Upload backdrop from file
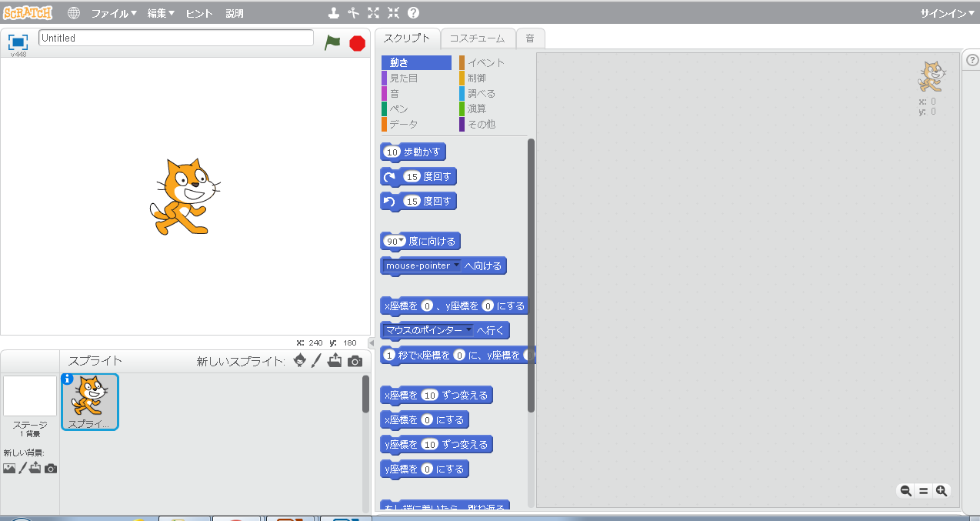Image resolution: width=980 pixels, height=521 pixels. pyautogui.click(x=35, y=468)
